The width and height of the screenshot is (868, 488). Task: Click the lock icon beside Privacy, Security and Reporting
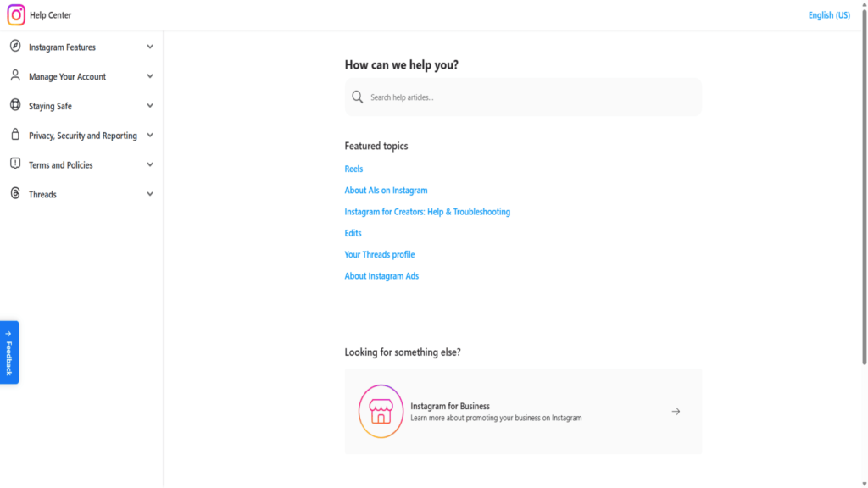click(14, 135)
